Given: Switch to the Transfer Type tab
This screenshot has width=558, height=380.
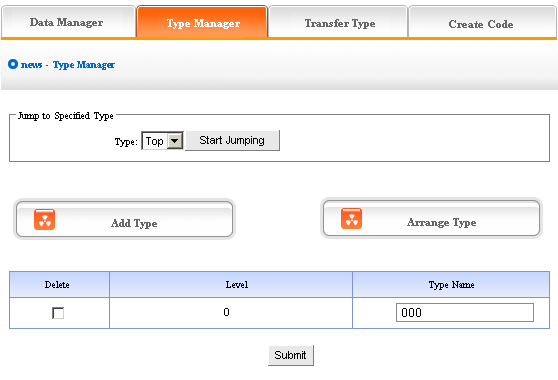Looking at the screenshot, I should pyautogui.click(x=338, y=22).
